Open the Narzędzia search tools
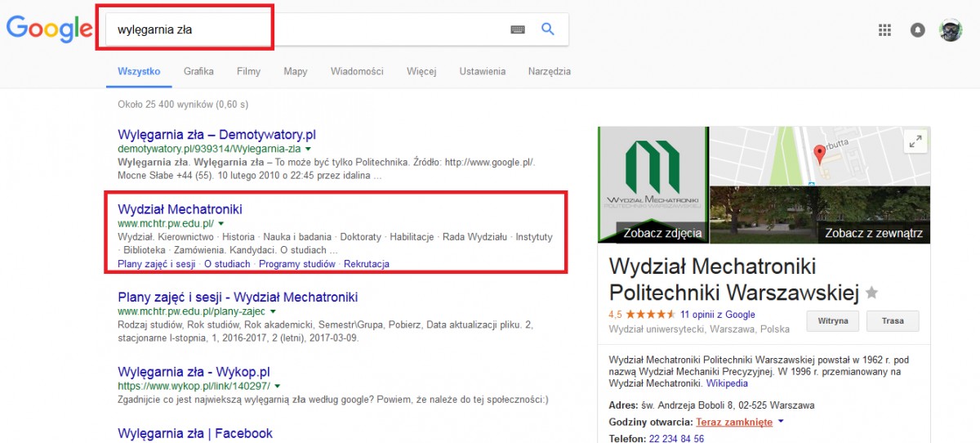The width and height of the screenshot is (980, 443). pyautogui.click(x=549, y=71)
